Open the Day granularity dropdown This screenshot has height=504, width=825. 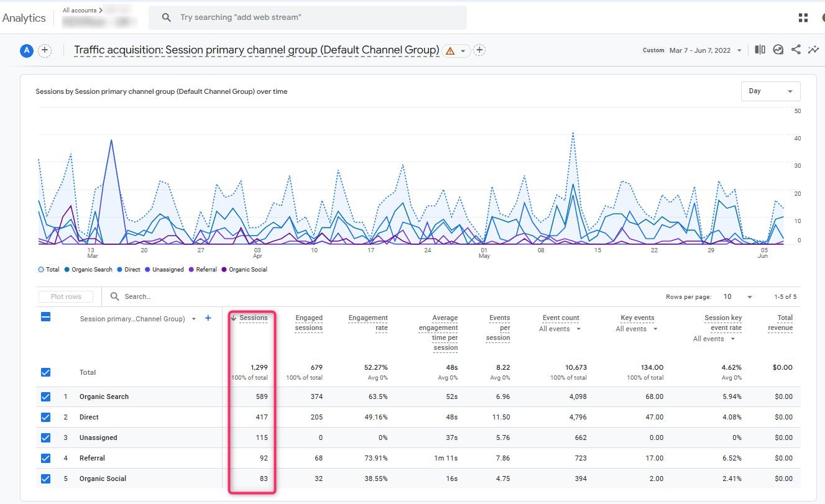coord(770,91)
